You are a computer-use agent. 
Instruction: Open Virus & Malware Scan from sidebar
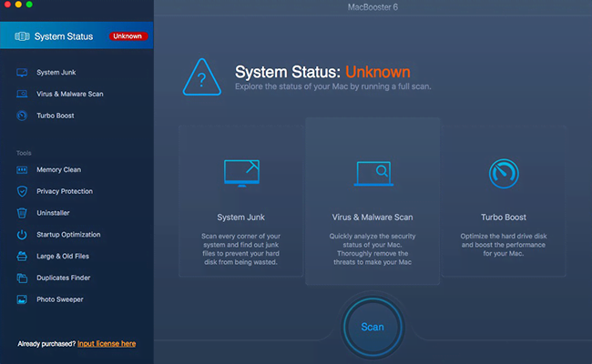70,94
